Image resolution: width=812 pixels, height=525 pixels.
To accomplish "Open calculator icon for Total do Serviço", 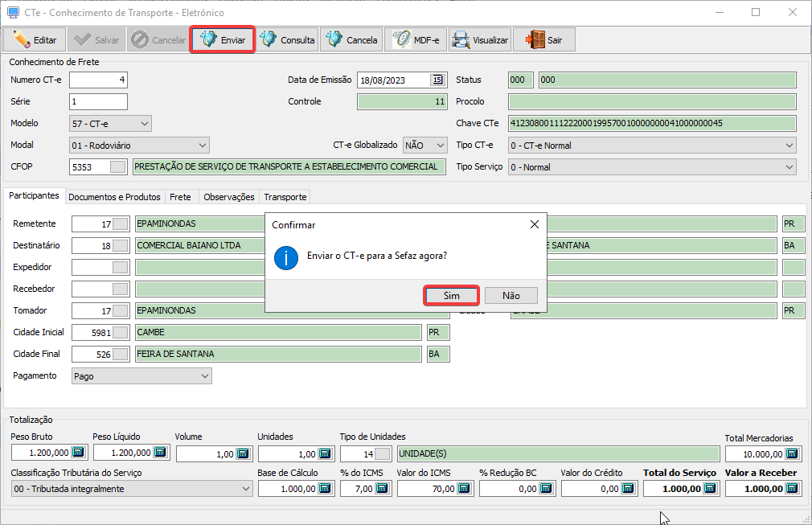I will click(x=710, y=489).
